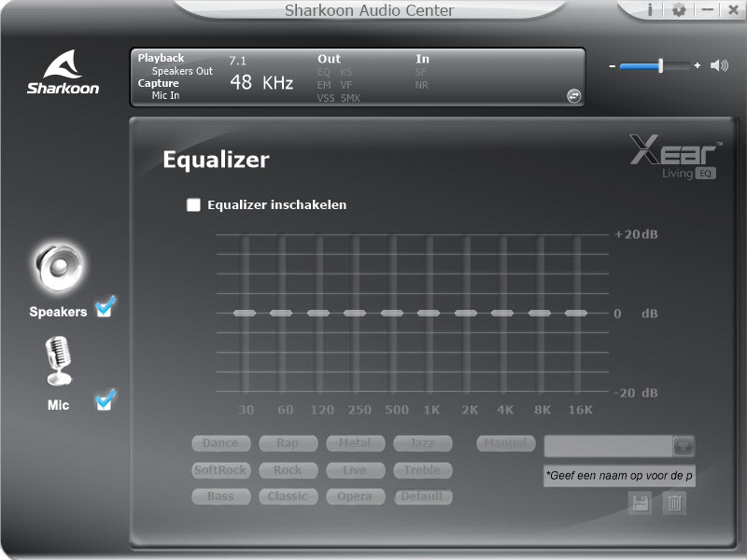Click the master volume slider handle
The height and width of the screenshot is (560, 747).
[660, 65]
